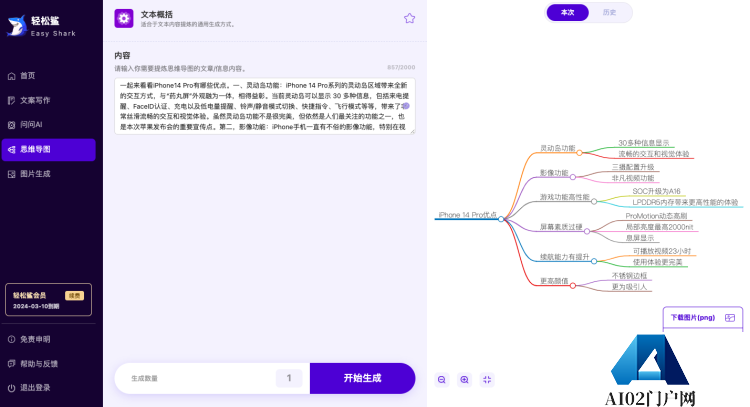750x407 pixels.
Task: Zoom in on the mind map
Action: pos(464,380)
